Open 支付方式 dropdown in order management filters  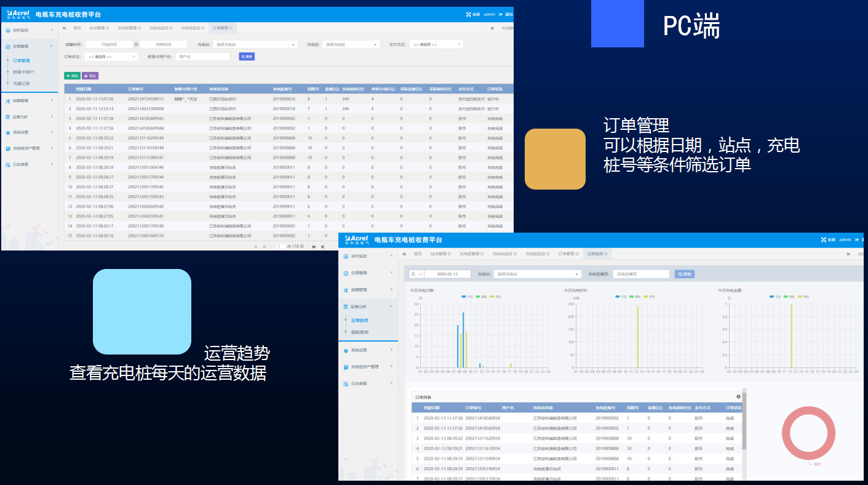click(x=436, y=44)
